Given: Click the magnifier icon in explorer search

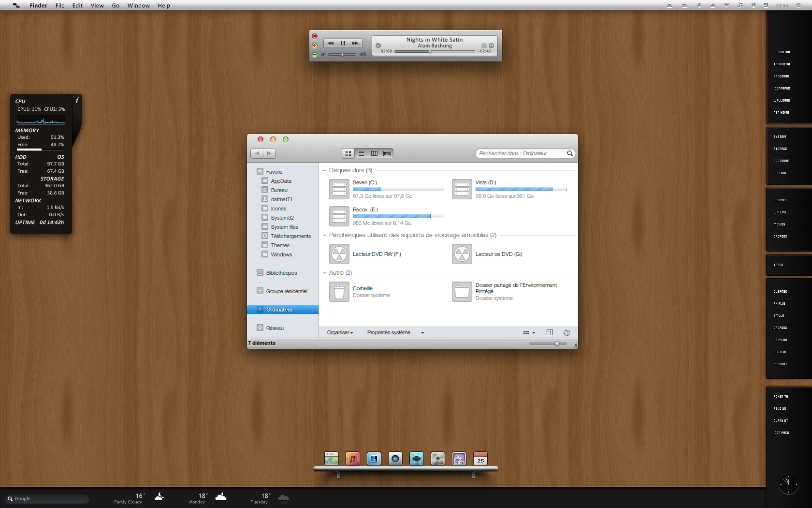Looking at the screenshot, I should (570, 153).
